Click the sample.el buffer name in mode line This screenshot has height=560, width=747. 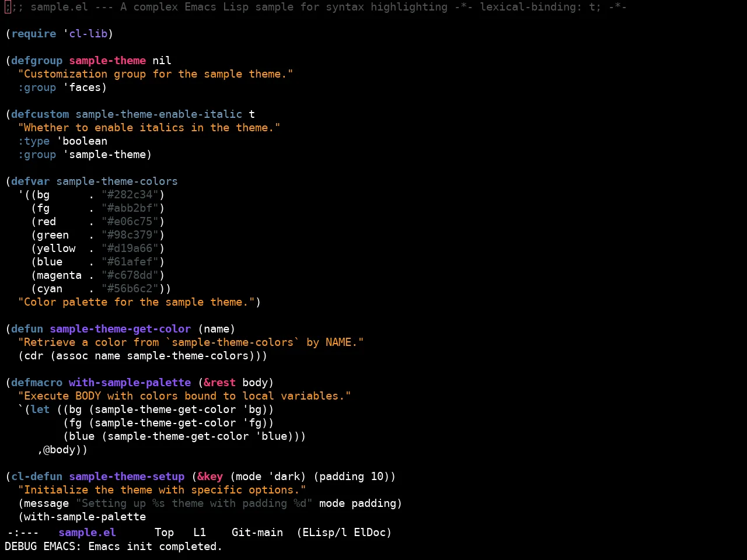click(88, 533)
